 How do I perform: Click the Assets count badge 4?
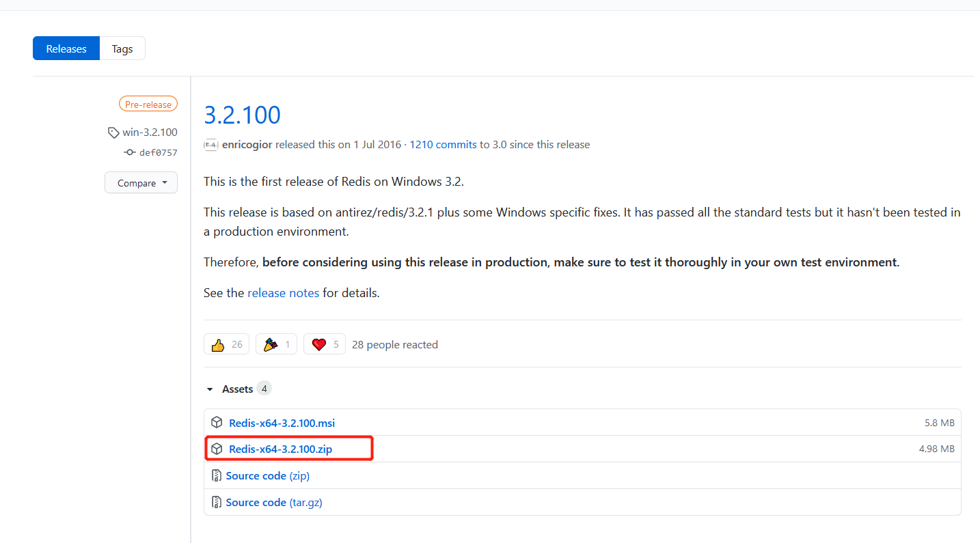pos(264,389)
